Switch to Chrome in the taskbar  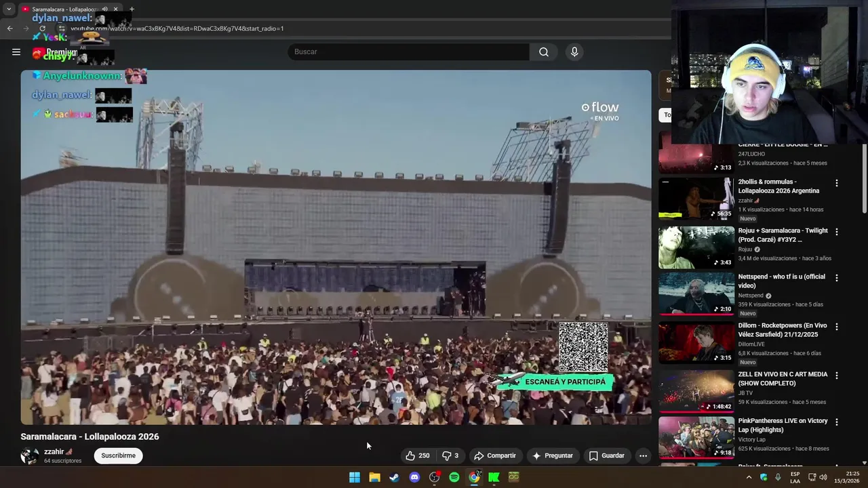click(474, 477)
